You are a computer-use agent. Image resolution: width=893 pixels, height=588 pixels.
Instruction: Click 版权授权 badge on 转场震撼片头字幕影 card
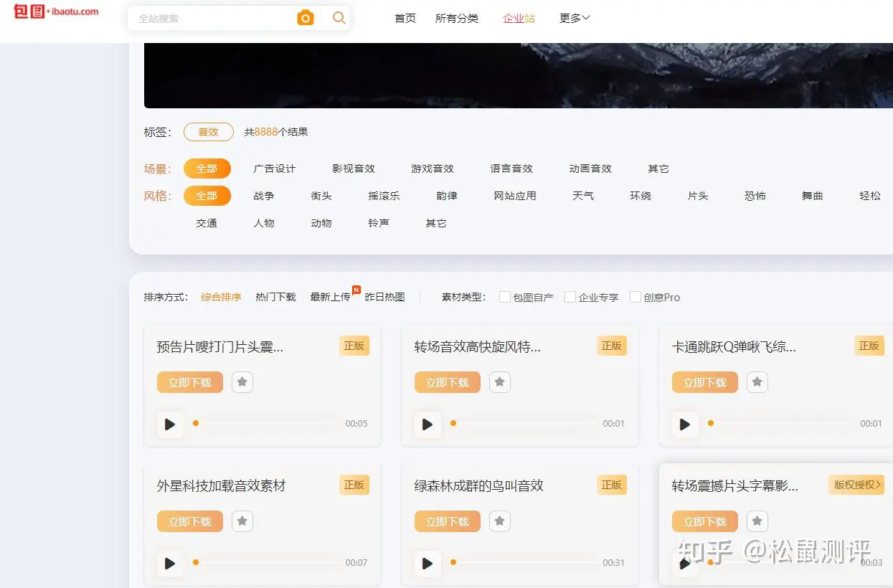pos(856,485)
